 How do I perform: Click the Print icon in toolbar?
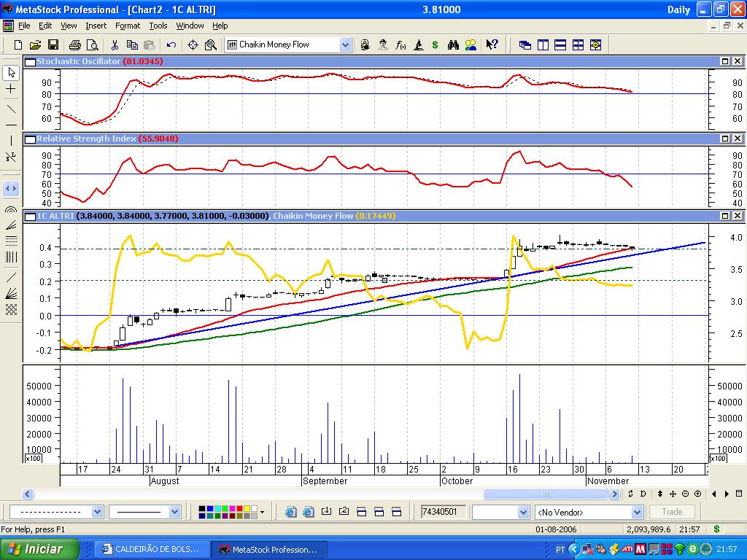click(75, 44)
